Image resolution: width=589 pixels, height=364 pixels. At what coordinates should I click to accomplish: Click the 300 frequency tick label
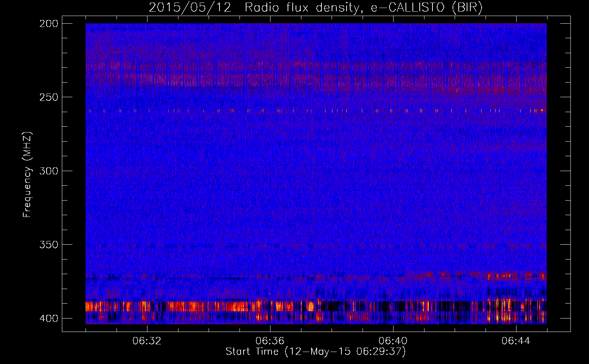tap(49, 171)
